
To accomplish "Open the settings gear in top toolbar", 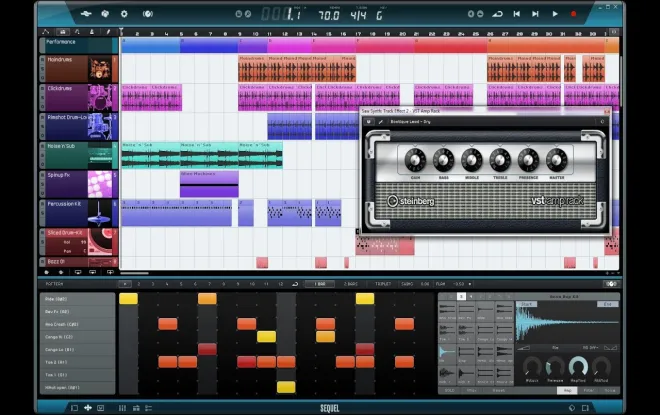I will tap(124, 14).
